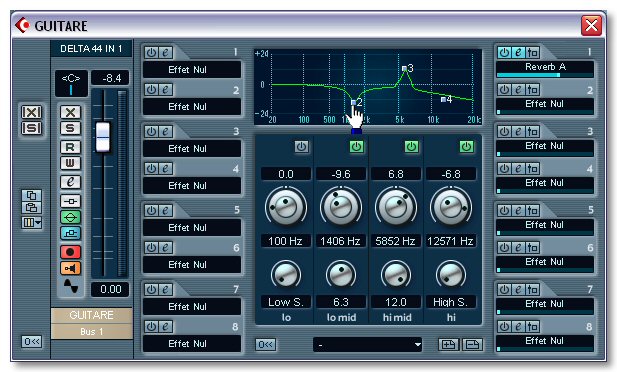
Task: Turn on insert slot 3 power
Action: tap(151, 131)
